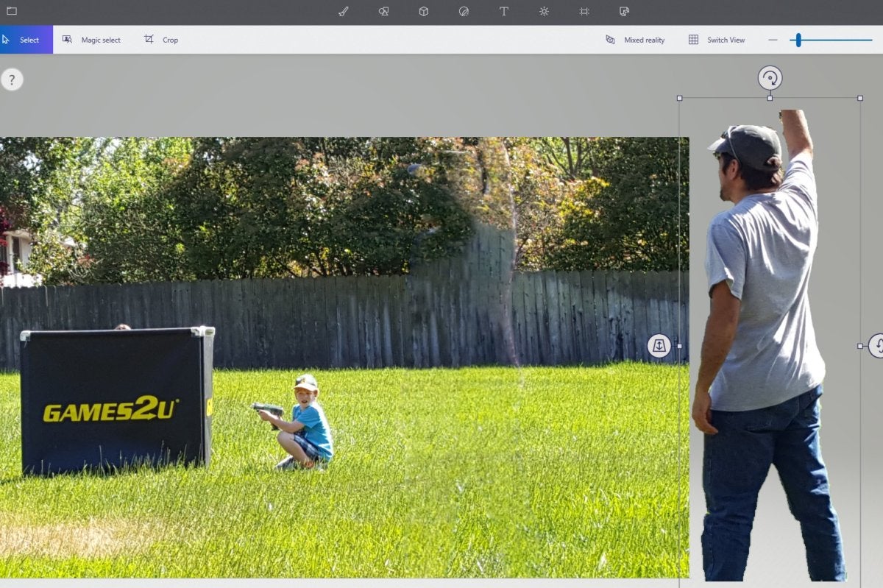Open the Effects lighting tool
The width and height of the screenshot is (883, 588).
point(544,11)
